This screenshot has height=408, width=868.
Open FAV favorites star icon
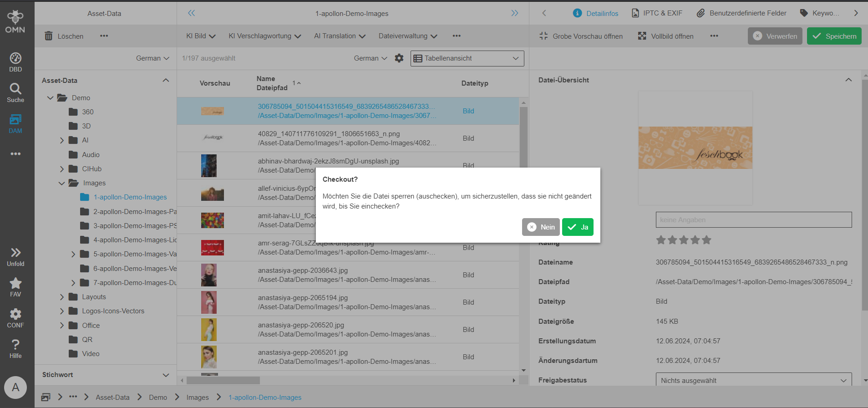(x=15, y=287)
